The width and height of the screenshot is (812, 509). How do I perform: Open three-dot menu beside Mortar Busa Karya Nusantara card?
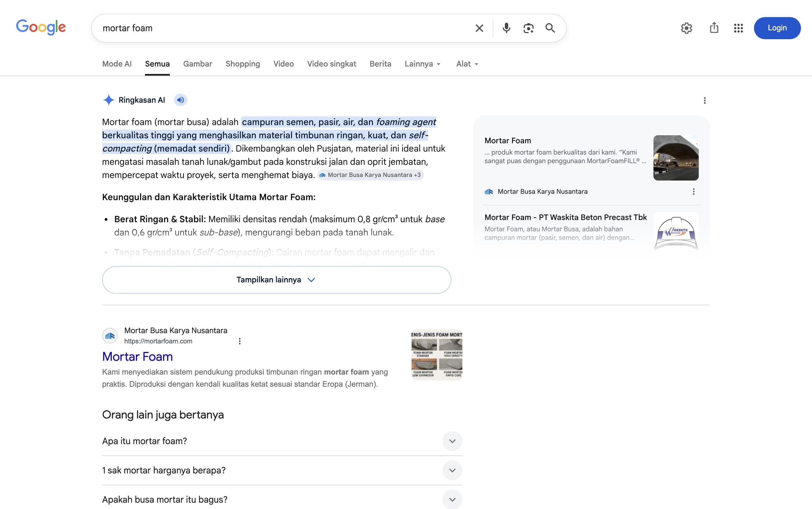(694, 192)
